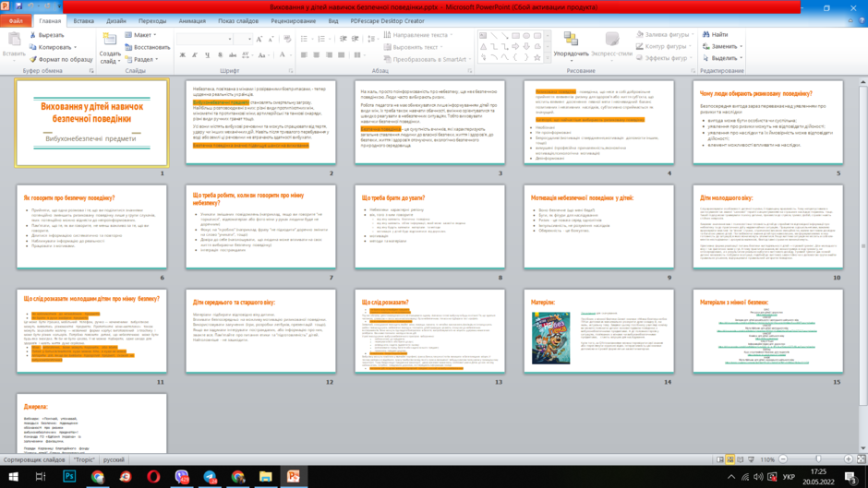This screenshot has width=868, height=488.
Task: Start slide show from status bar icon
Action: pyautogui.click(x=752, y=459)
